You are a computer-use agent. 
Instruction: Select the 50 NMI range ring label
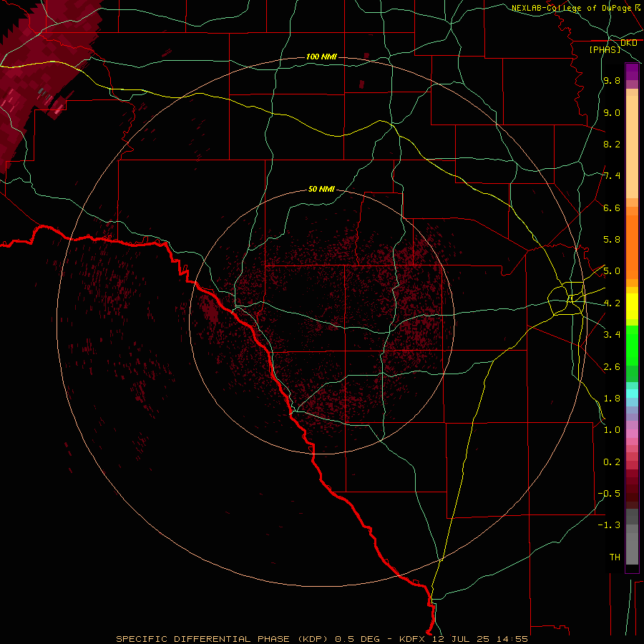click(321, 190)
